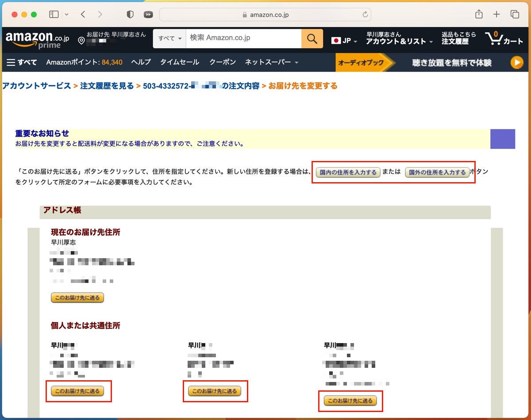Click このお届け先に送る under 現在のお届け先住所

click(x=77, y=298)
